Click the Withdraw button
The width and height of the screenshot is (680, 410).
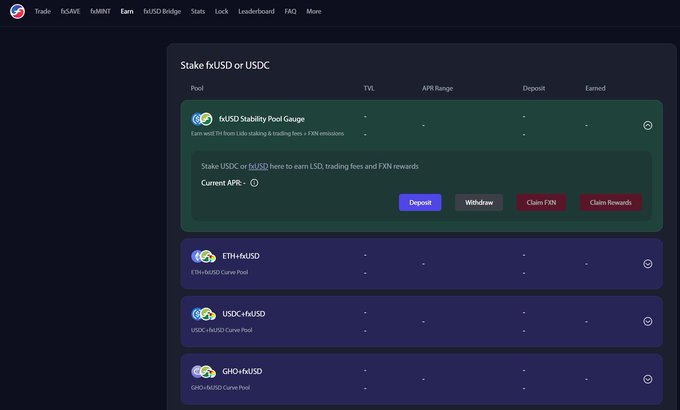pyautogui.click(x=479, y=203)
